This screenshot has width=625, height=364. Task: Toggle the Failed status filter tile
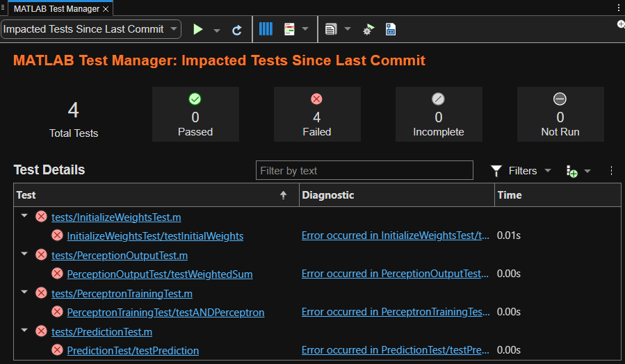point(317,115)
